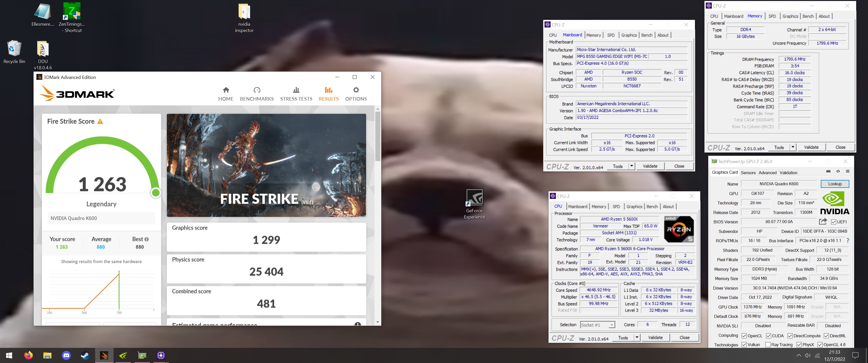Click the Graphics score value 1 299

tap(266, 240)
